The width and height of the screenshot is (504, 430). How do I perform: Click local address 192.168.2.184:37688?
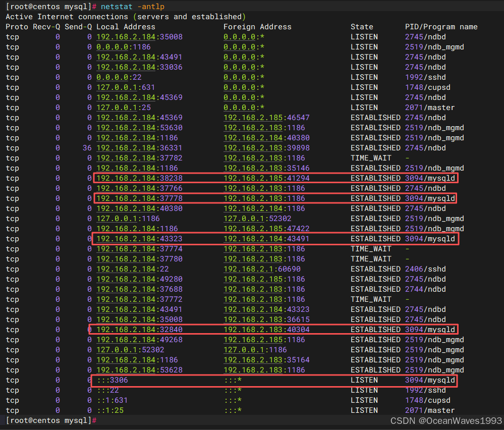coord(140,289)
